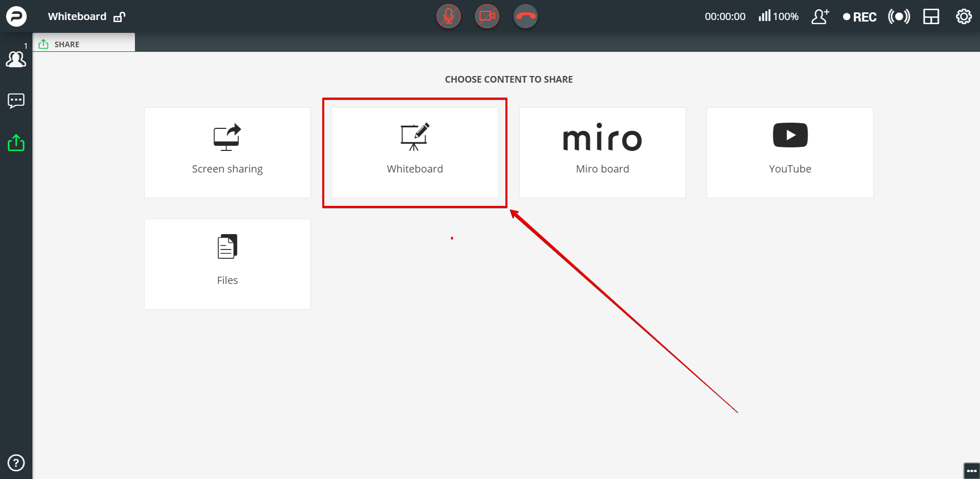Image resolution: width=980 pixels, height=479 pixels.
Task: Choose the YouTube content card
Action: (x=790, y=152)
